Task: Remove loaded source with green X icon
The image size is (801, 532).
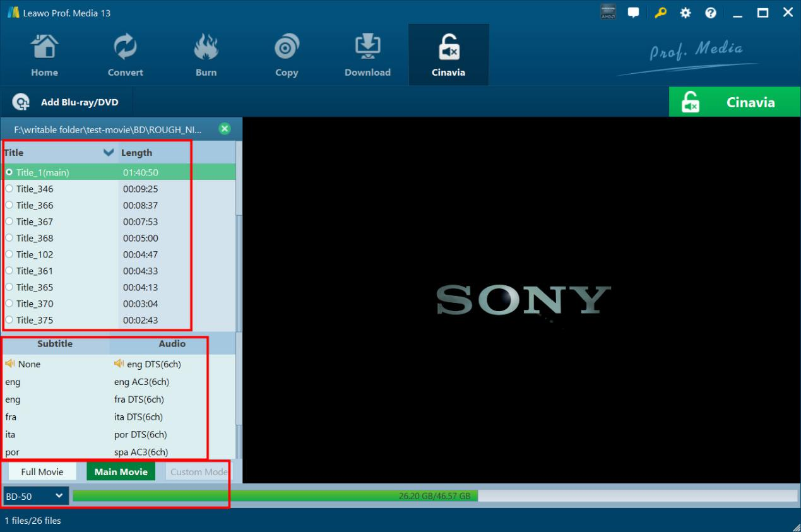Action: tap(224, 129)
